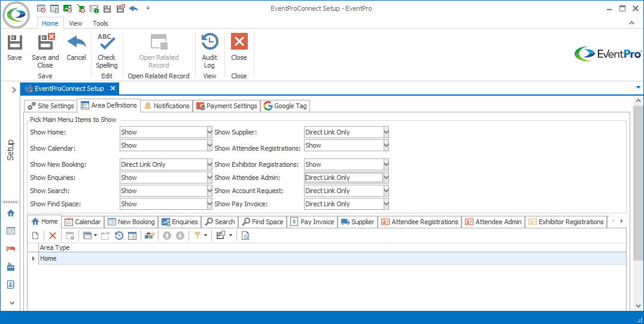Click the print preview magnifier page icon
Image resolution: width=644 pixels, height=324 pixels.
245,236
